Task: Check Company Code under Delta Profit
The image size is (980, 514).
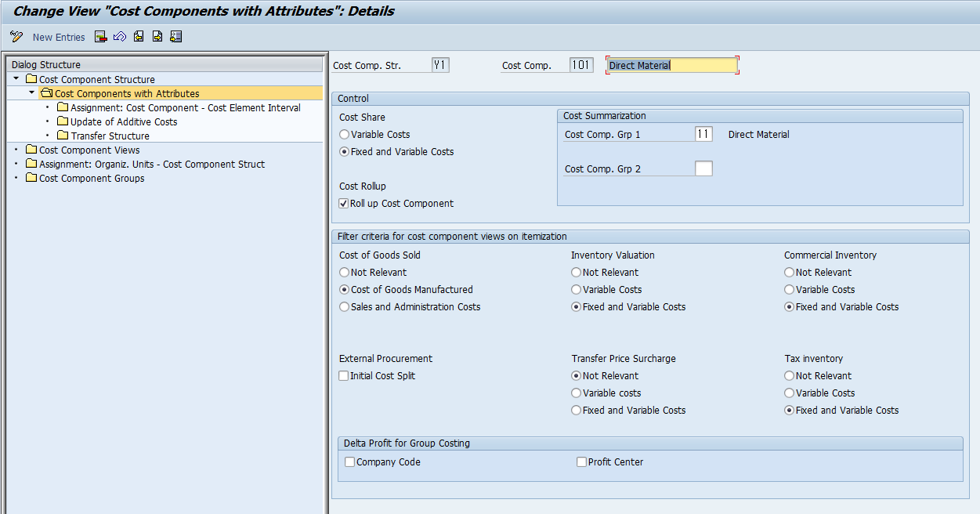Action: [349, 462]
